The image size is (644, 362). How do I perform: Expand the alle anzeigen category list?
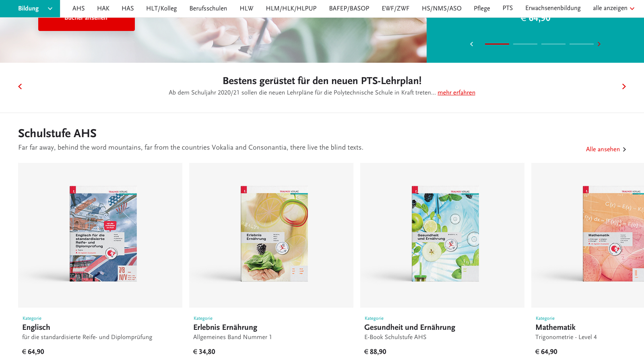613,8
